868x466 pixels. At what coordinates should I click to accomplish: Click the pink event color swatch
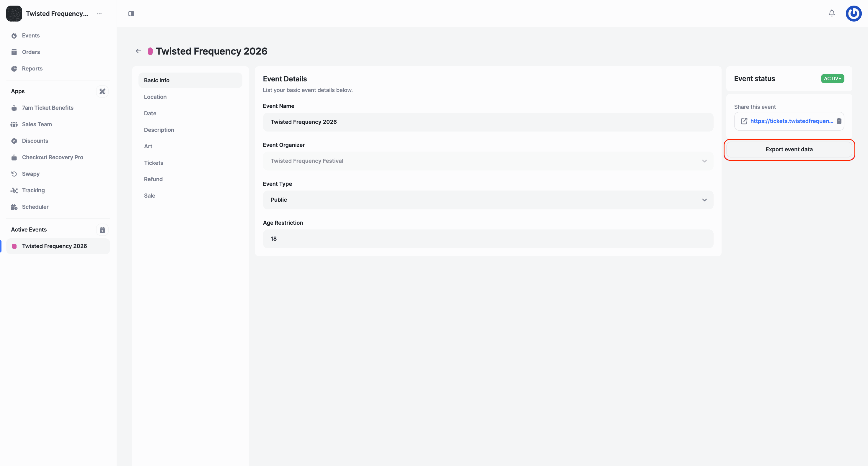point(150,51)
